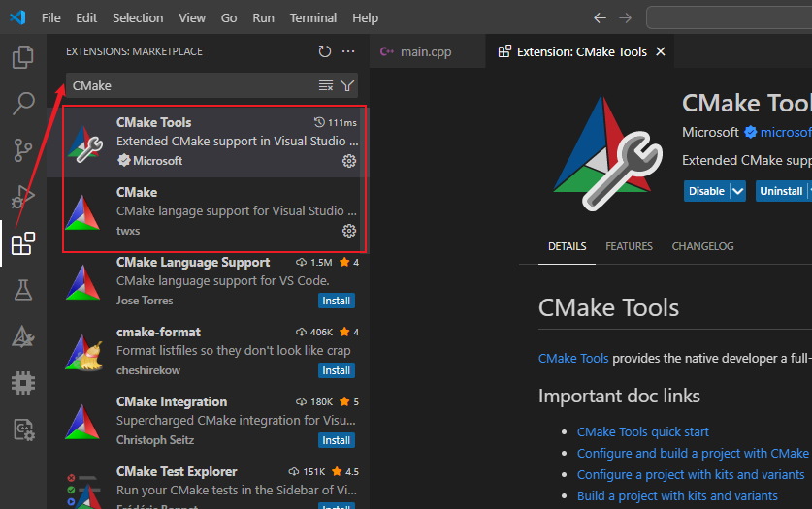Click the 111ms activation time text
812x509 pixels.
pyautogui.click(x=342, y=122)
